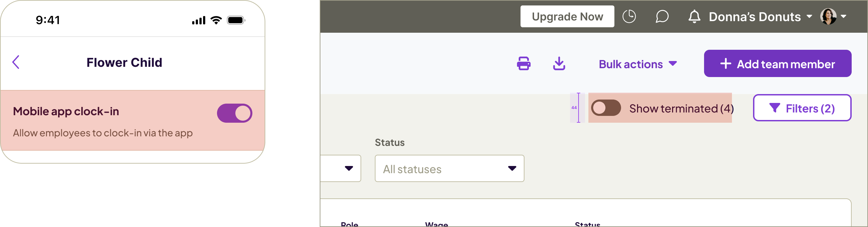Open the Filters (2) button
Screen dimensions: 868x227
click(802, 108)
